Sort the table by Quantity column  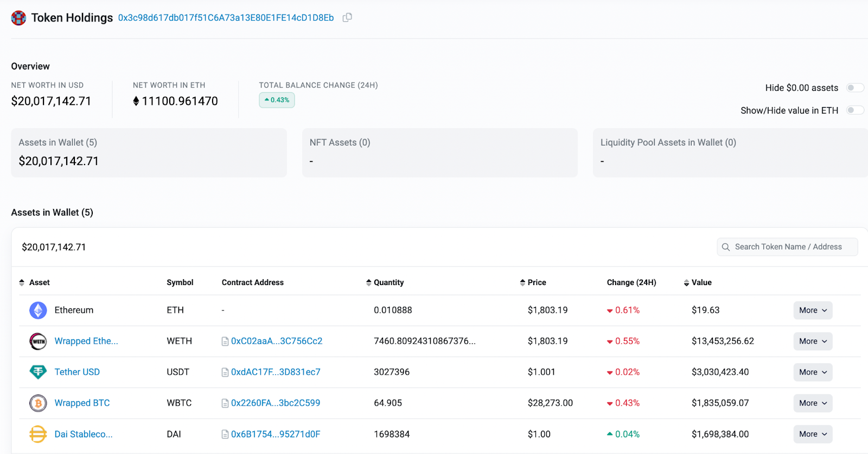385,282
